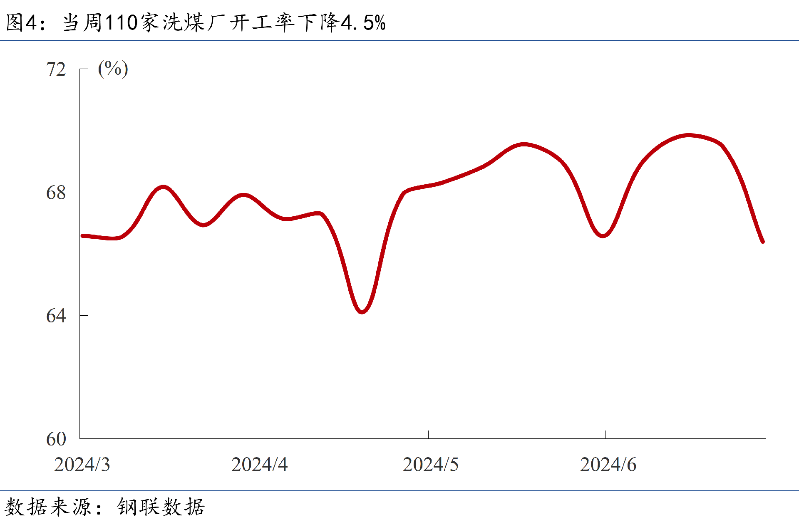
Task: Click the red line's first peak near 68
Action: point(163,187)
